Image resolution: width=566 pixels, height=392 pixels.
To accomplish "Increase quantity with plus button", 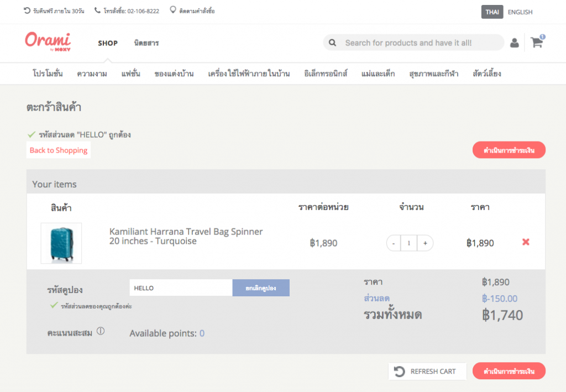I will tap(424, 243).
